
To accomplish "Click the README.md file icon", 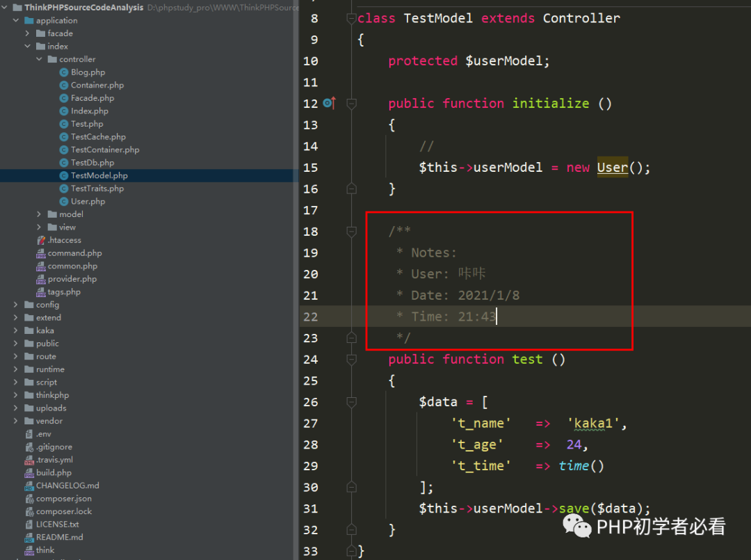I will [29, 538].
